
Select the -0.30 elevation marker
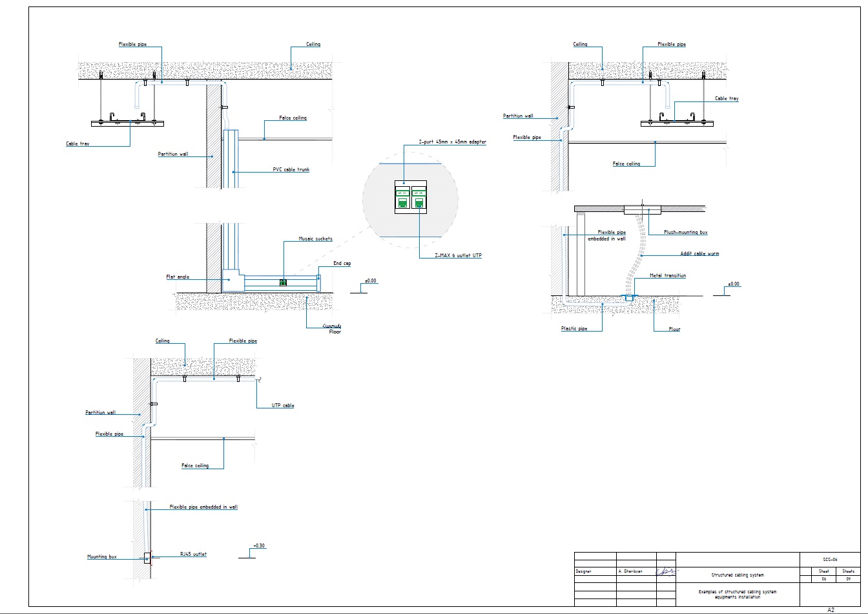(x=259, y=546)
